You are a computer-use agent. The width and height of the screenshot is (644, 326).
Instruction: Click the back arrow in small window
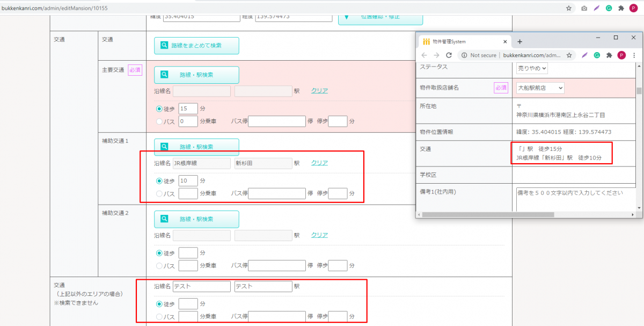point(424,55)
